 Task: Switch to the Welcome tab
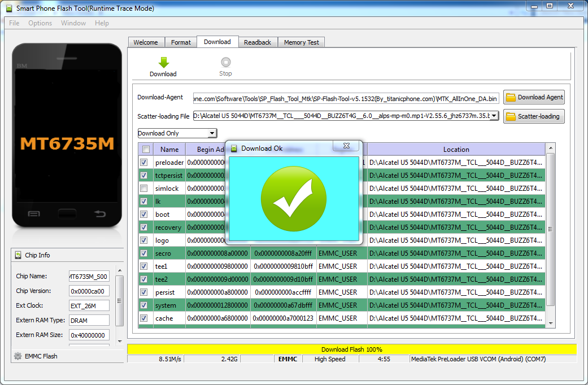pos(146,42)
